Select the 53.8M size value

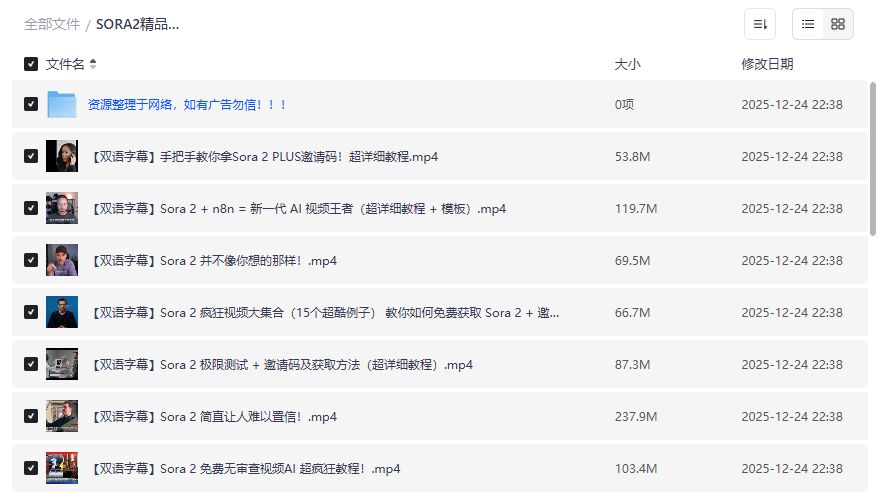point(632,156)
